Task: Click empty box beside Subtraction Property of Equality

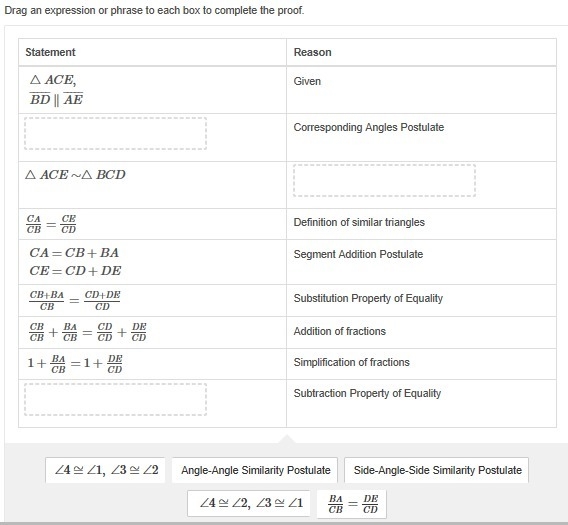Action: [x=116, y=399]
